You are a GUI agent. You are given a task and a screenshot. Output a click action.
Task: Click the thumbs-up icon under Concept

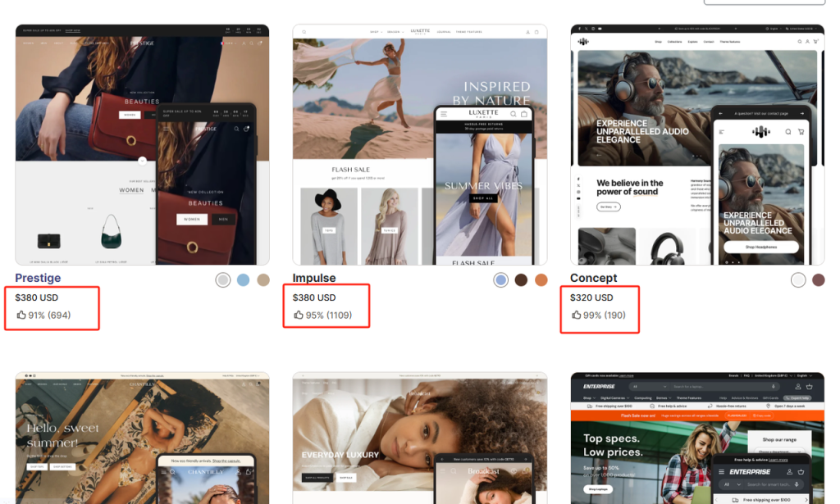point(577,315)
